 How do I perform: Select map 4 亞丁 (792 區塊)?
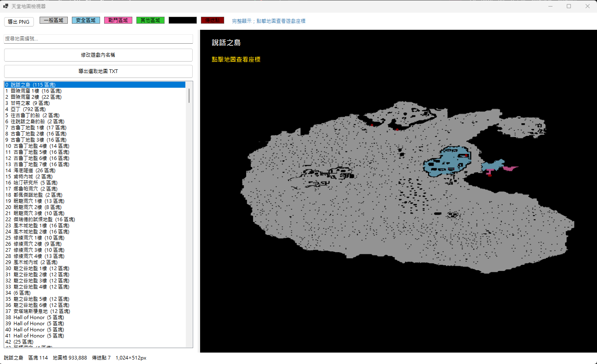click(x=95, y=109)
